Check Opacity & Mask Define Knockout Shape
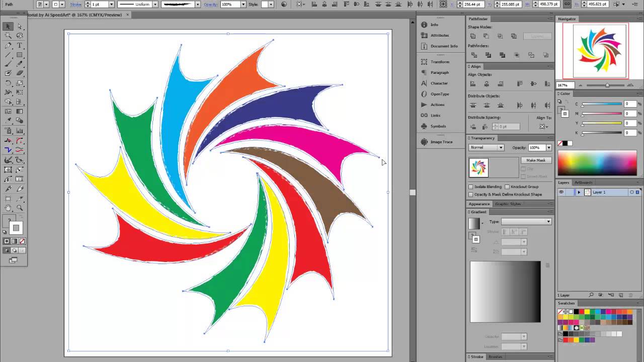The image size is (644, 362). coord(471,194)
